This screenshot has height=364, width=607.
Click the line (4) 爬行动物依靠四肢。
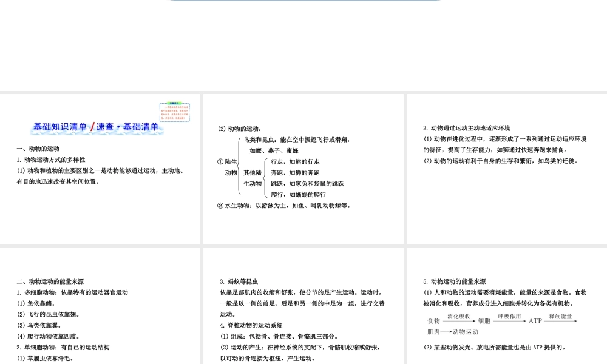(x=49, y=337)
